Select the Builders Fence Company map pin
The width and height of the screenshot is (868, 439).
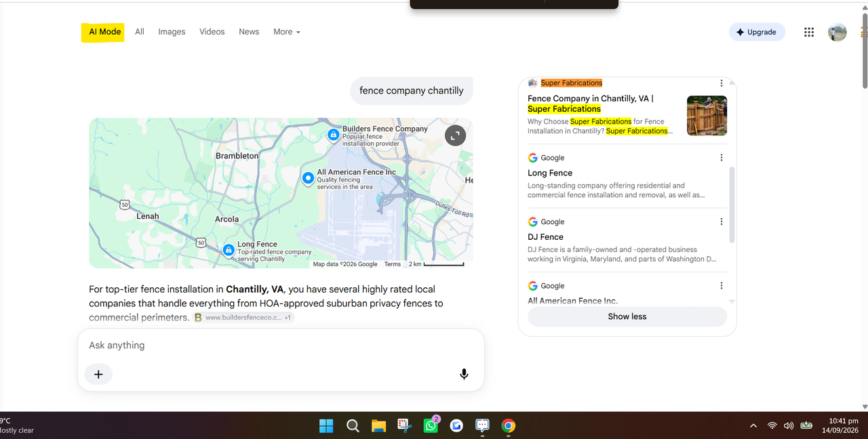pyautogui.click(x=333, y=135)
